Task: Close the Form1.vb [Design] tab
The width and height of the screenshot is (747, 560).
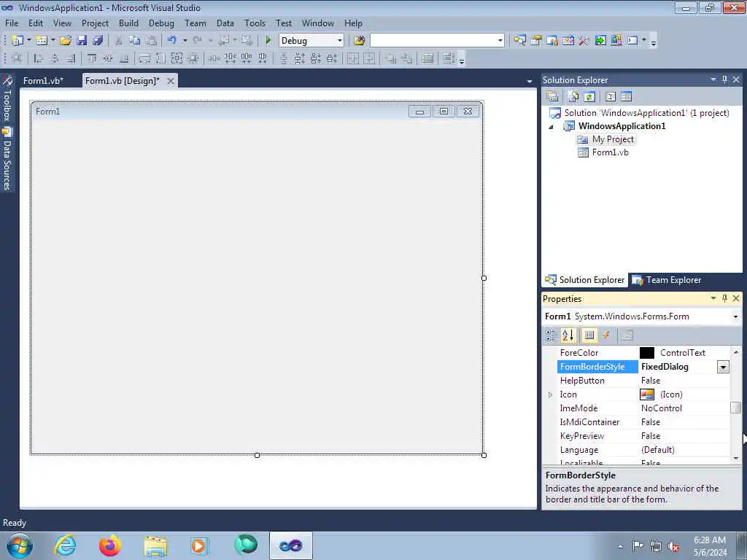Action: click(171, 81)
